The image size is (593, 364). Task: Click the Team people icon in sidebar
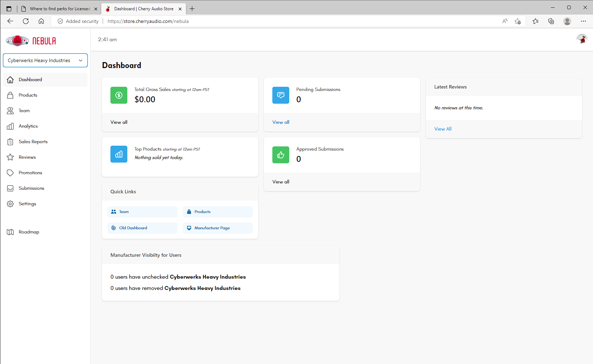10,111
